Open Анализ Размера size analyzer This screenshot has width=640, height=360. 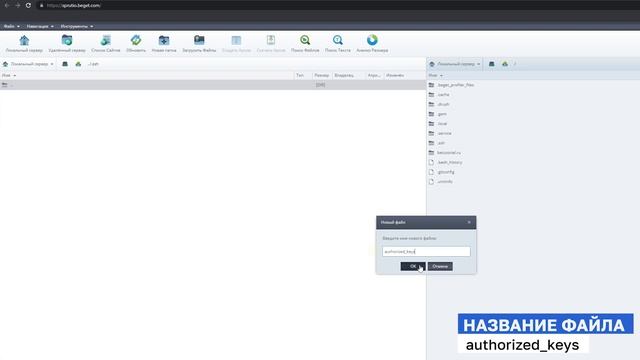372,44
